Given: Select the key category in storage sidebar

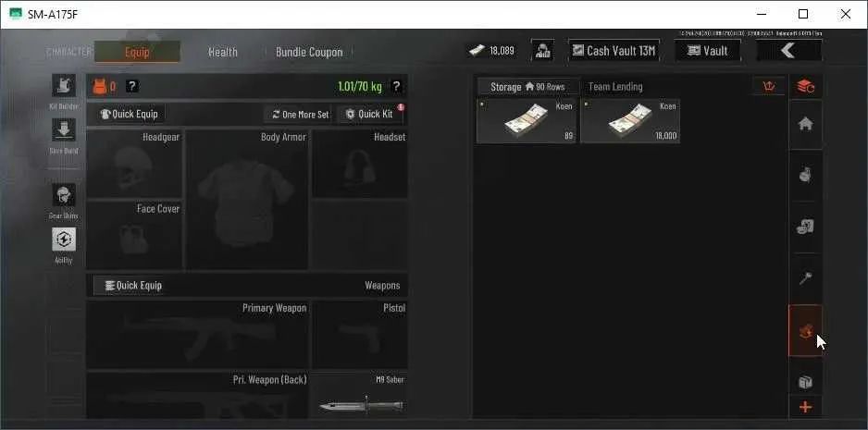Looking at the screenshot, I should tap(805, 278).
